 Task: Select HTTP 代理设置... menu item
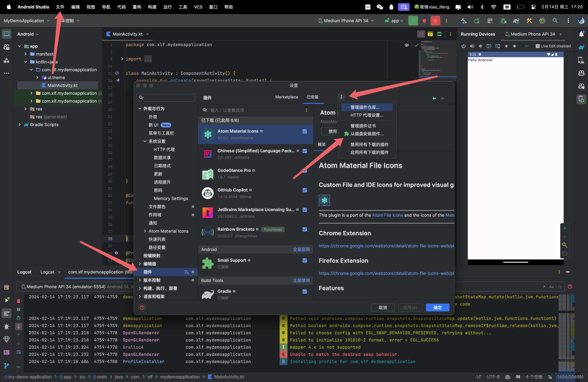click(x=367, y=115)
